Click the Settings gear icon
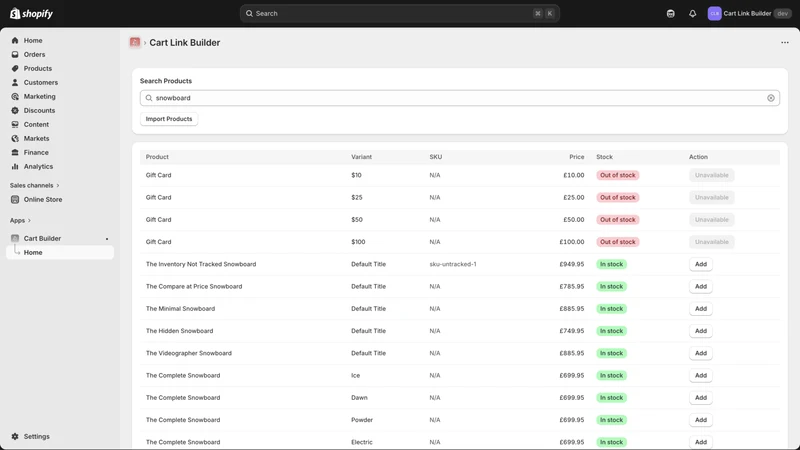The image size is (800, 450). (x=15, y=436)
